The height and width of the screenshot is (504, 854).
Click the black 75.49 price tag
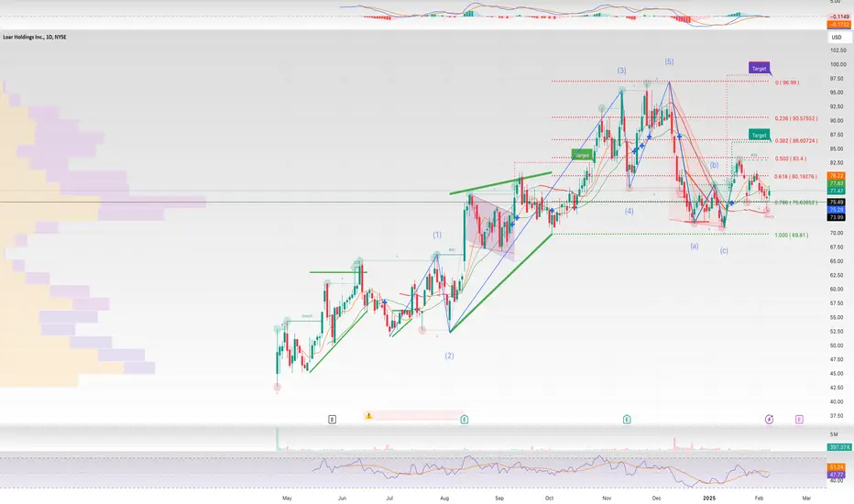836,203
